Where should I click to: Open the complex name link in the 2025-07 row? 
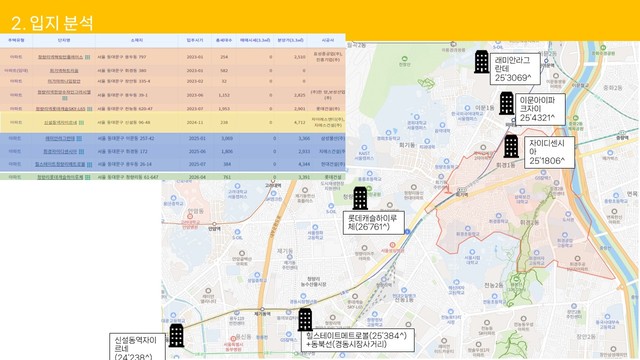click(x=60, y=164)
